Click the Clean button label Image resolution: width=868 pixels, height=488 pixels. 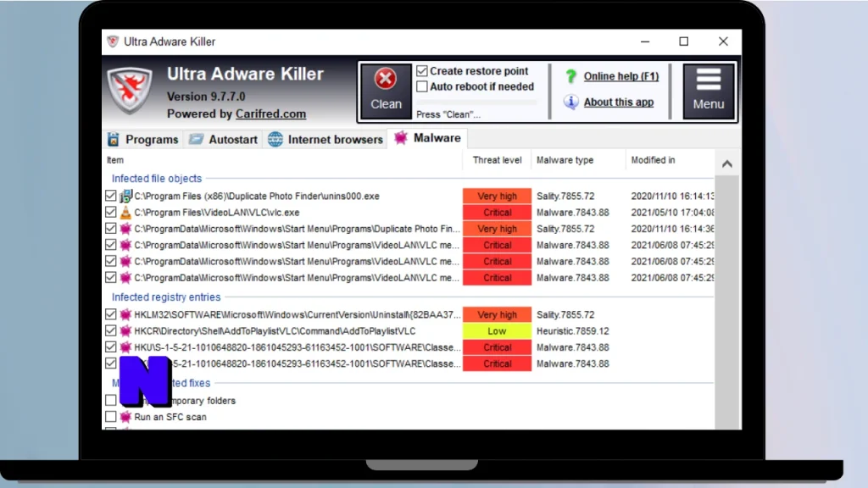click(x=386, y=104)
